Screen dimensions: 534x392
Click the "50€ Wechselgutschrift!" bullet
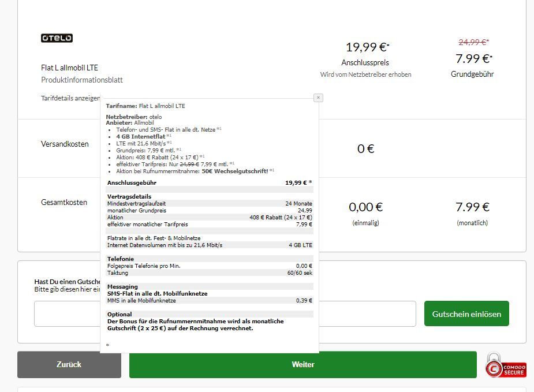[x=195, y=171]
